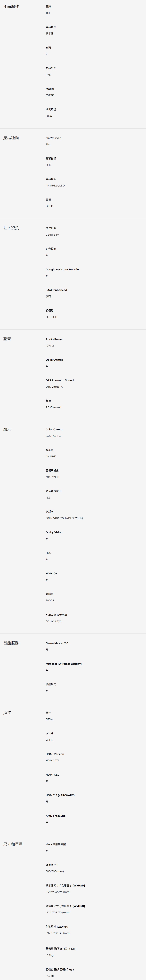This screenshot has width=146, height=980.
Task: Click the Dolby Atmos spec label
Action: click(54, 360)
